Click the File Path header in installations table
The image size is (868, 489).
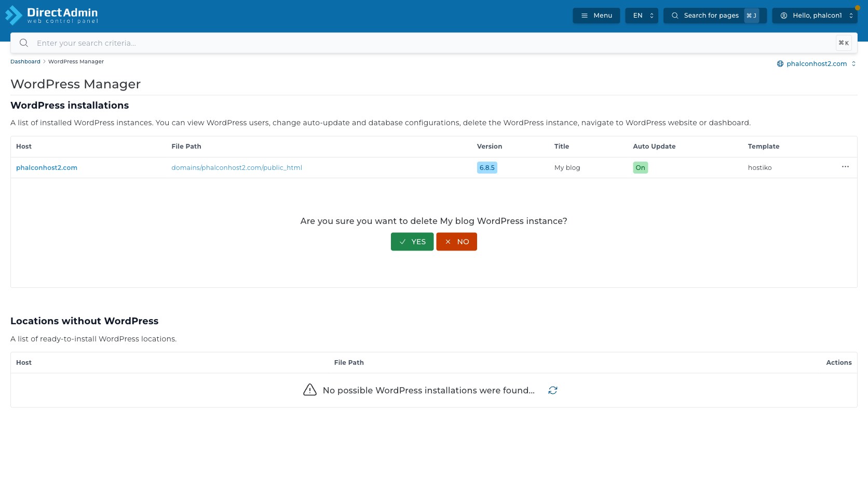[x=186, y=147]
